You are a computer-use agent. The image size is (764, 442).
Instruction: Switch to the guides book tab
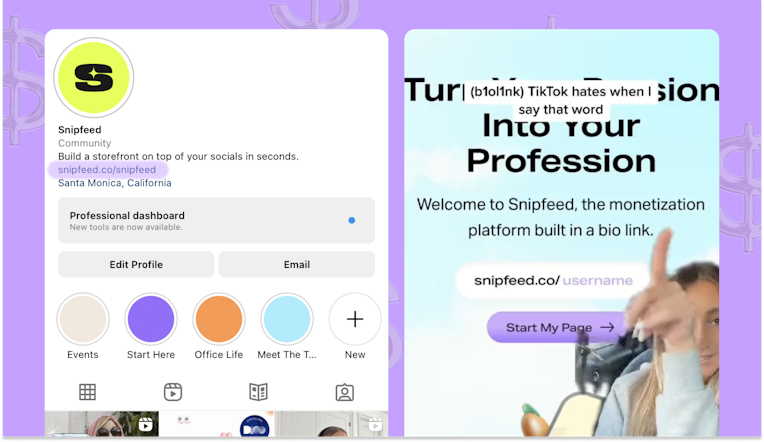(258, 392)
